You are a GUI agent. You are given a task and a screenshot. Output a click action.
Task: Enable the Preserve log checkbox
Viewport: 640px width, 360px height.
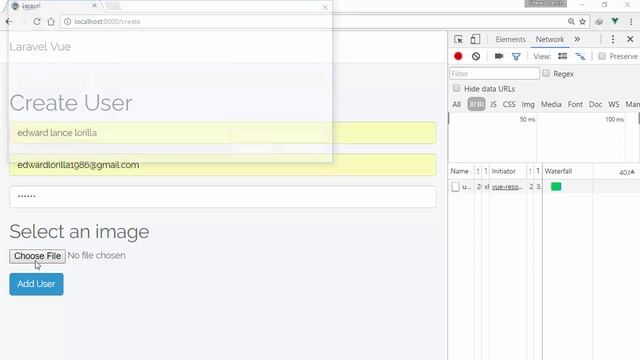coord(602,56)
